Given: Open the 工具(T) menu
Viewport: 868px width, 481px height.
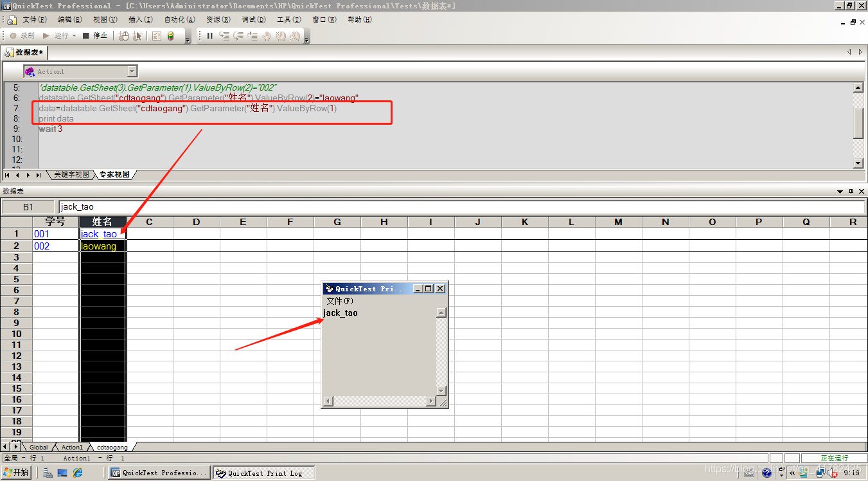Looking at the screenshot, I should 289,20.
